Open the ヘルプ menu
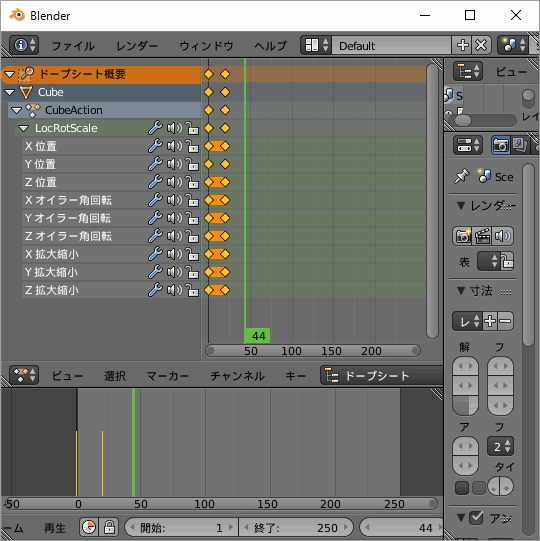 coord(271,46)
